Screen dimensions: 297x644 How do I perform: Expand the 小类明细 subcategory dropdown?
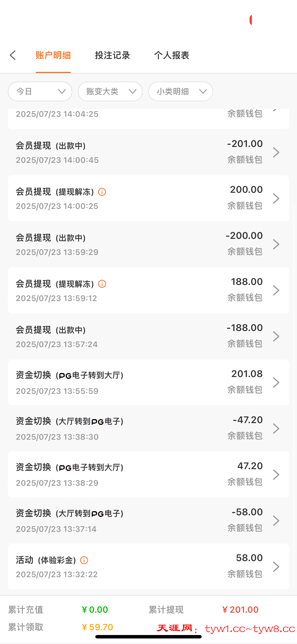pyautogui.click(x=181, y=91)
